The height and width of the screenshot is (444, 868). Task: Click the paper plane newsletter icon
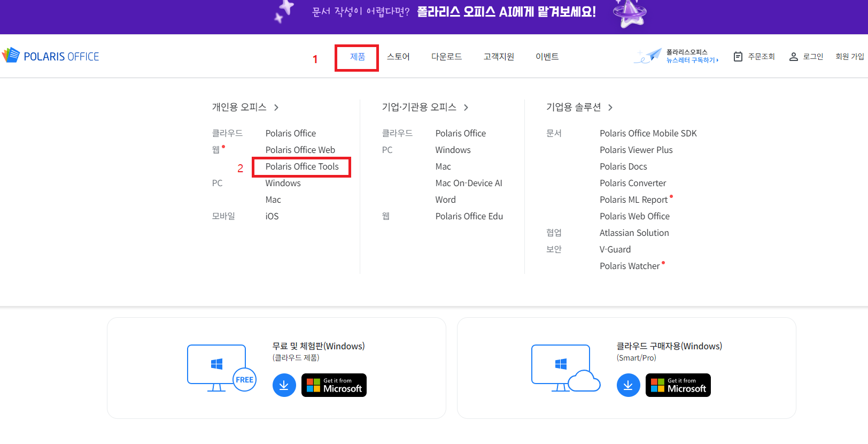pyautogui.click(x=648, y=56)
